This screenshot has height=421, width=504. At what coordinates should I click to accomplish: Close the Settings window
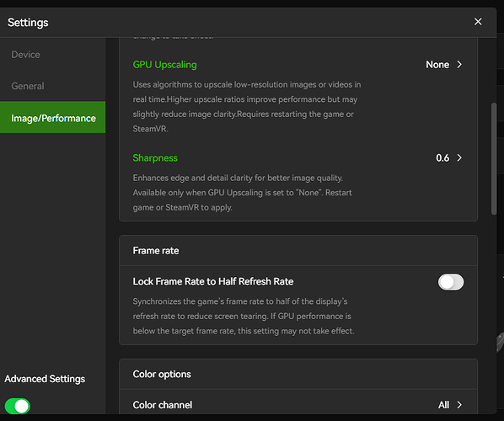[x=478, y=22]
